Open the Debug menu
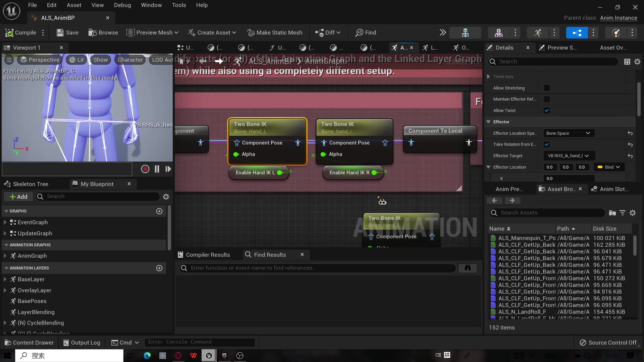The image size is (644, 362). pyautogui.click(x=122, y=5)
